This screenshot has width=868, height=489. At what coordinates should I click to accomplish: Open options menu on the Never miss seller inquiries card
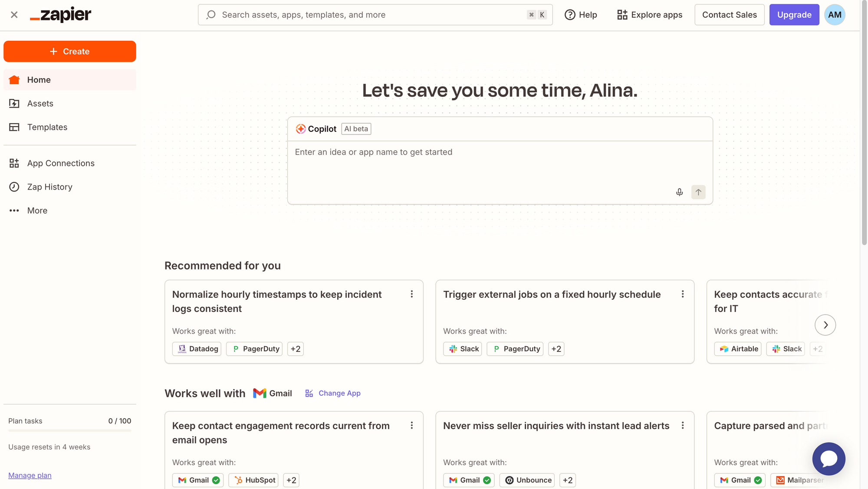(682, 426)
